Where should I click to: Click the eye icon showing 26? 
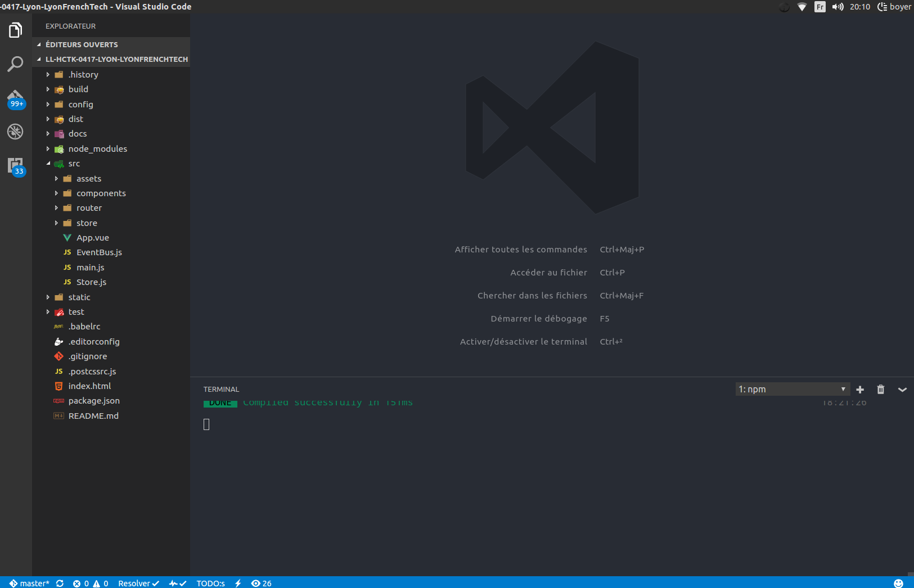[261, 583]
